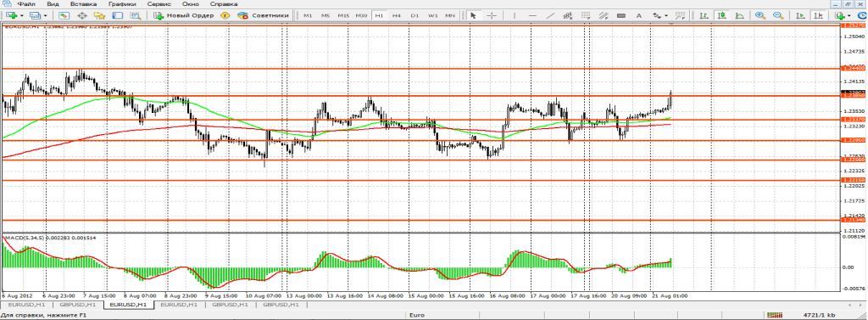Switch chart timeframe to H4
Screen dimensions: 868x320
point(397,15)
